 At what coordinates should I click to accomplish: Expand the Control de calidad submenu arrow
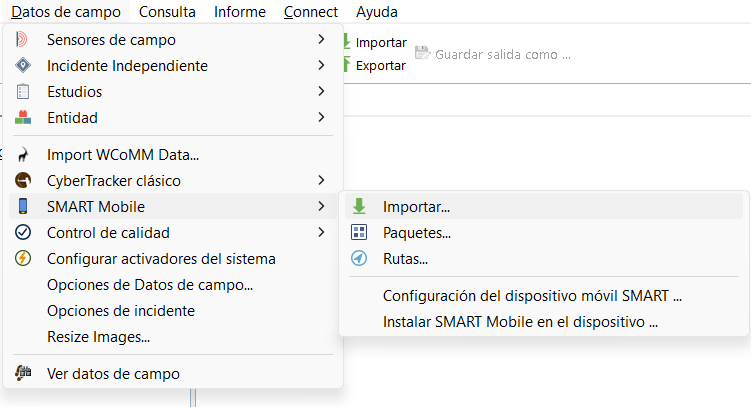click(x=321, y=233)
